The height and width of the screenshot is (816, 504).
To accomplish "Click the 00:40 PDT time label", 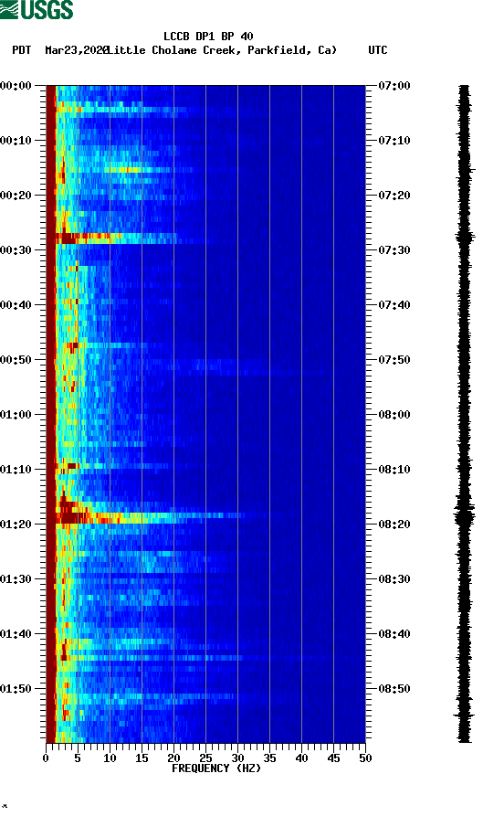I will click(16, 305).
